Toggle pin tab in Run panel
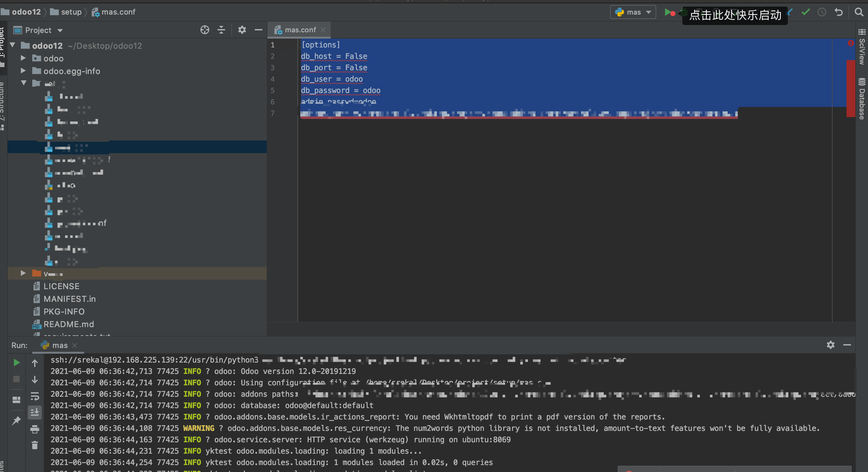The width and height of the screenshot is (868, 472). point(16,420)
